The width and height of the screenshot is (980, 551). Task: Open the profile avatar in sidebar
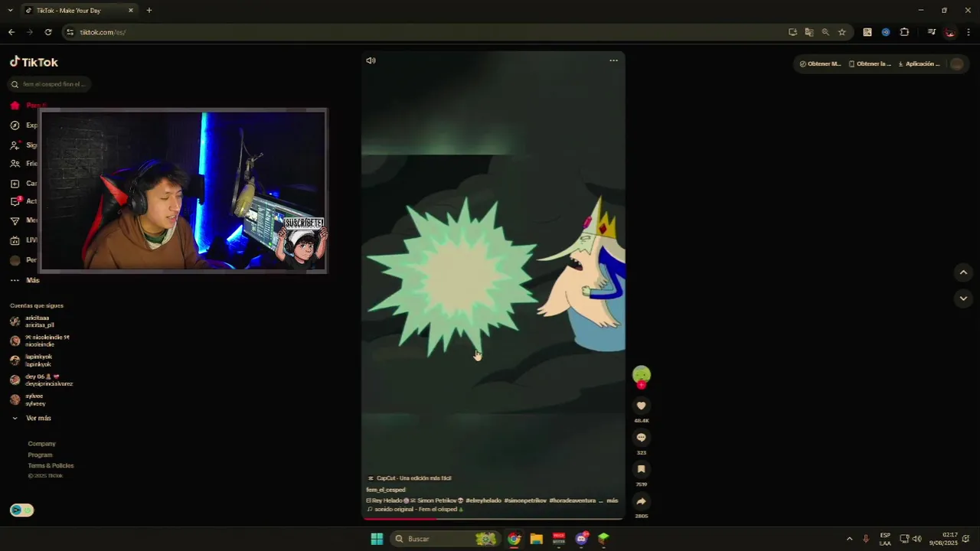click(x=15, y=260)
